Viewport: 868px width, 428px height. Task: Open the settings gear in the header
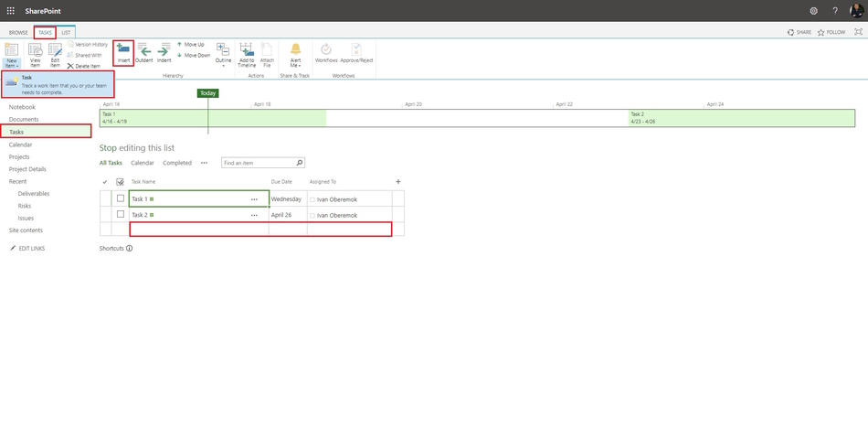pyautogui.click(x=813, y=11)
